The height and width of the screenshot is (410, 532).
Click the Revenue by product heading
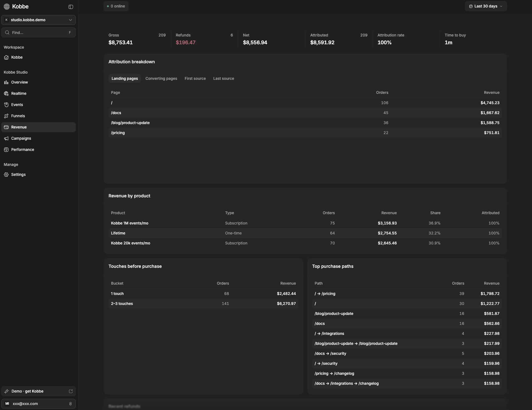tap(129, 196)
